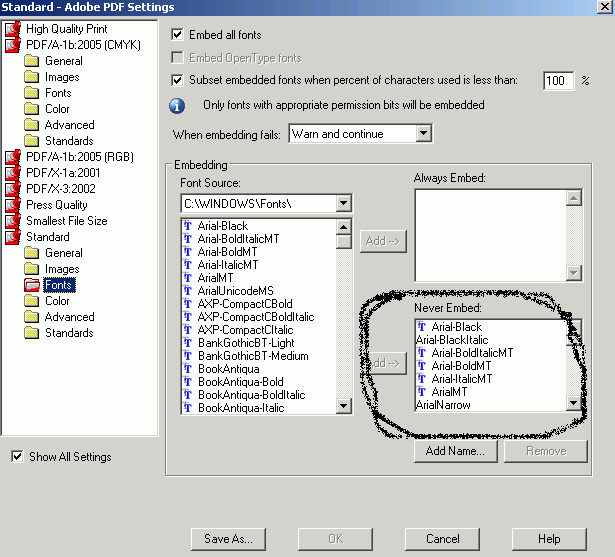Viewport: 615px width, 557px height.
Task: Click the Remove button
Action: 546,451
